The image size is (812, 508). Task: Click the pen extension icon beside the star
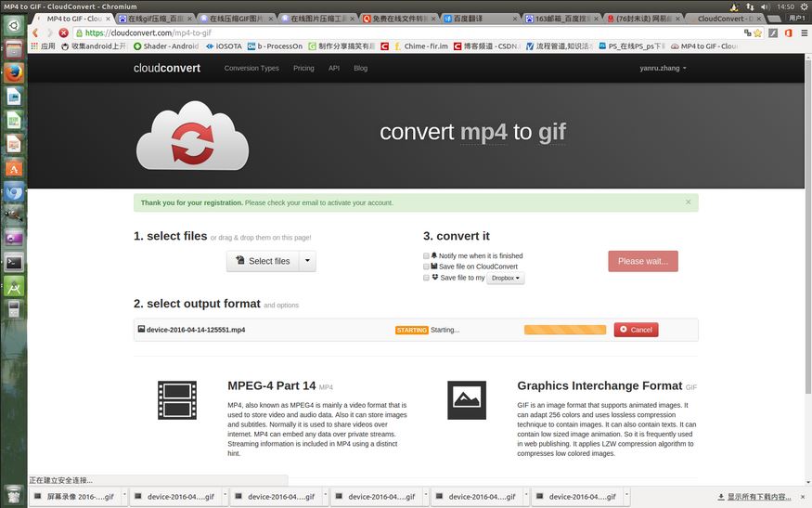pos(773,33)
